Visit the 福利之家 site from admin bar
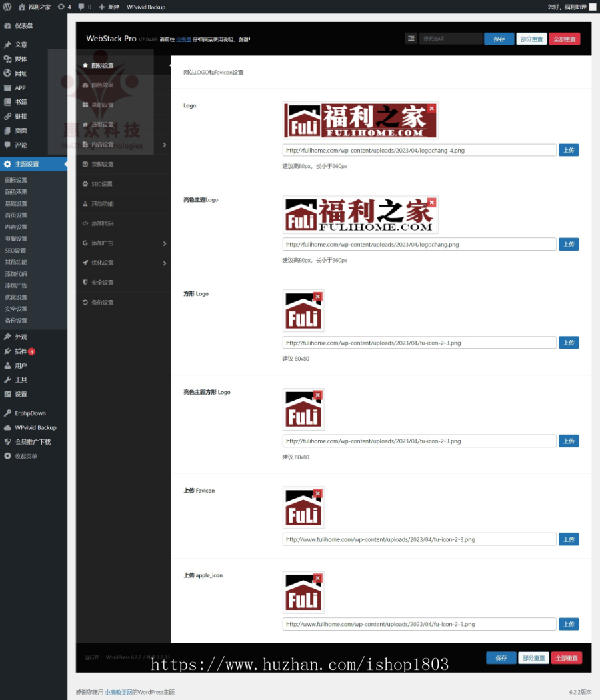The image size is (600, 700). click(x=35, y=7)
